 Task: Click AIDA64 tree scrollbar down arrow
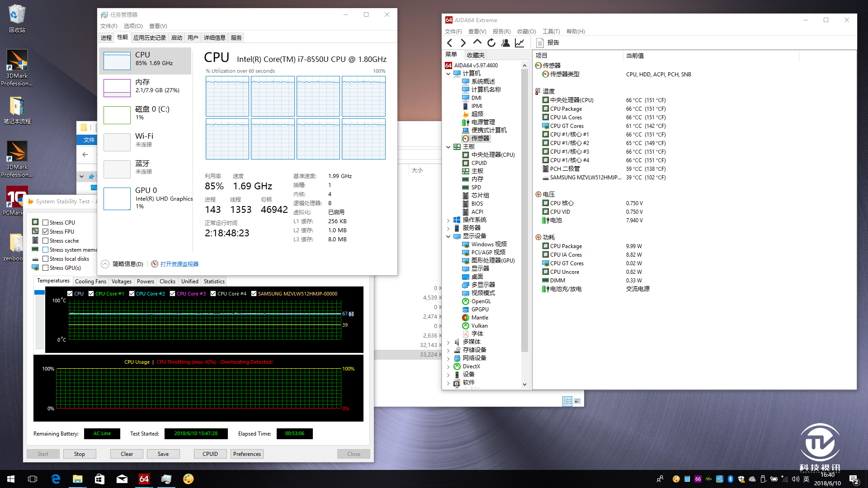(524, 385)
